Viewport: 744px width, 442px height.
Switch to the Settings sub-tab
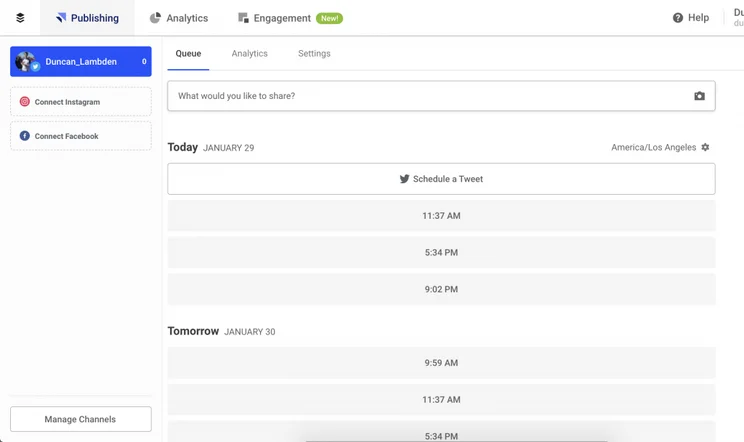coord(314,54)
